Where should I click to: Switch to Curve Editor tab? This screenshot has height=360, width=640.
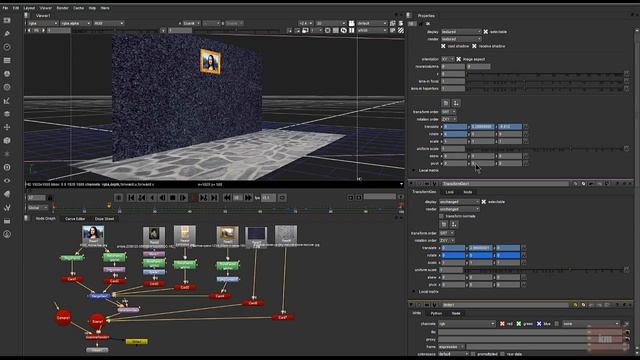[75, 219]
